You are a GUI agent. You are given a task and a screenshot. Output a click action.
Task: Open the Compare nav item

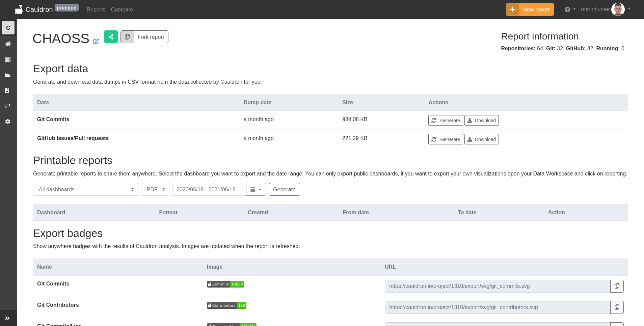pos(122,9)
